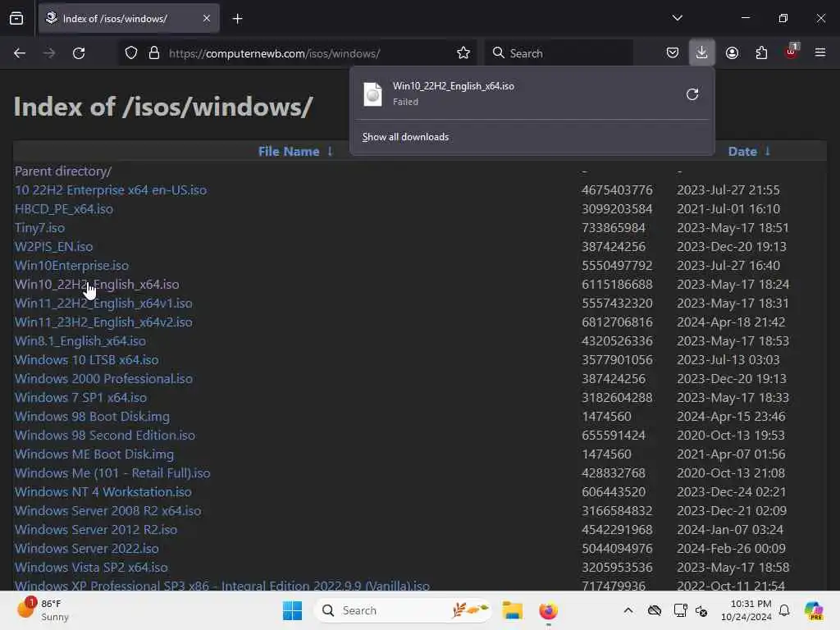This screenshot has width=840, height=630.
Task: Download Win11_22H2_English_x64v1.iso
Action: pyautogui.click(x=103, y=304)
